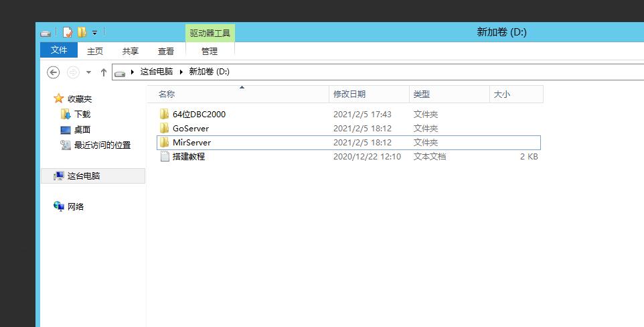This screenshot has height=327, width=644.
Task: Open 下载 in the favorites sidebar
Action: tap(82, 115)
